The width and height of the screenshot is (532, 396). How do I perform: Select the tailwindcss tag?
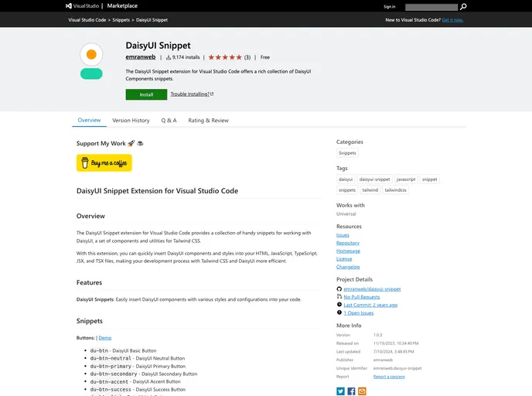pos(395,190)
